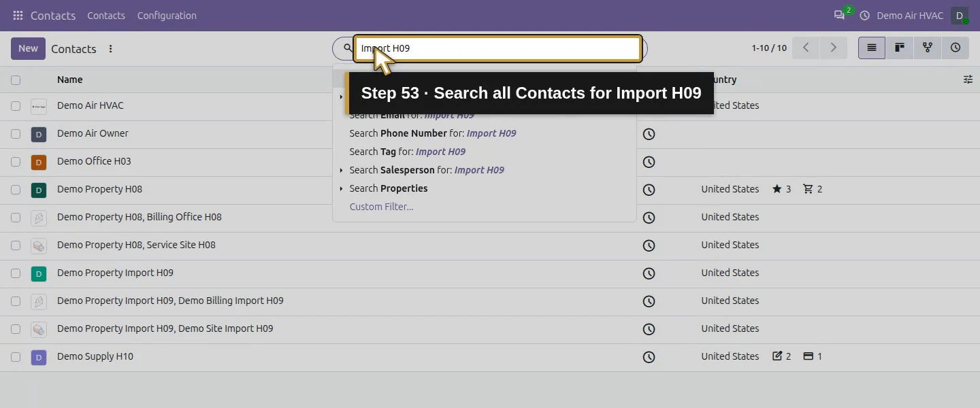Click cart sales count on Demo Property H08
The image size is (980, 408).
pyautogui.click(x=813, y=189)
